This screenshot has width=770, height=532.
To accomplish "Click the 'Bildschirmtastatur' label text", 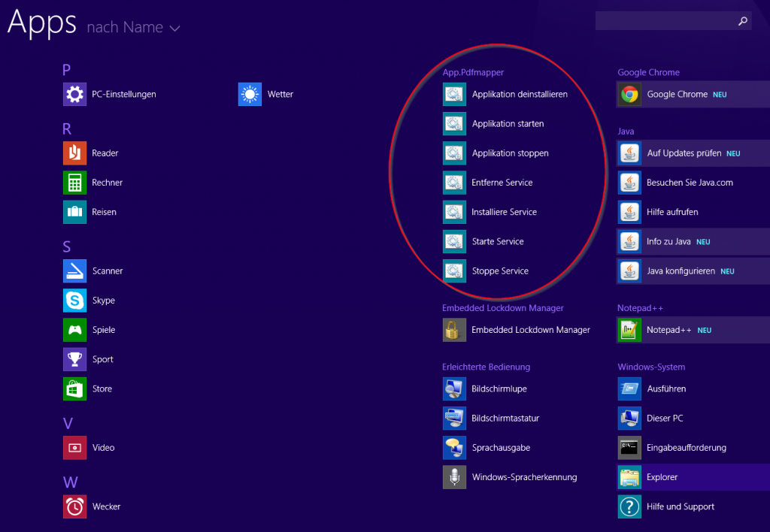I will tap(505, 418).
